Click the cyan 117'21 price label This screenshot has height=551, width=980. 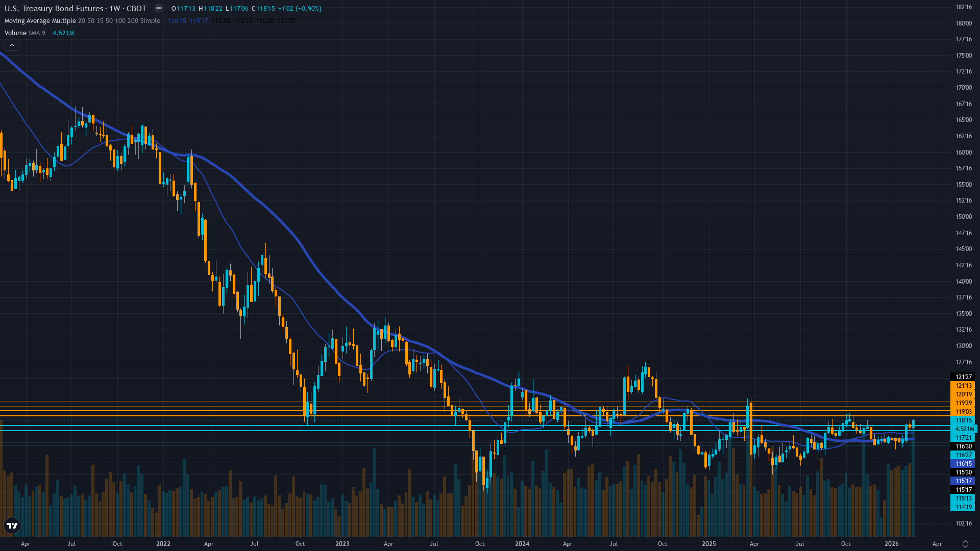[963, 438]
